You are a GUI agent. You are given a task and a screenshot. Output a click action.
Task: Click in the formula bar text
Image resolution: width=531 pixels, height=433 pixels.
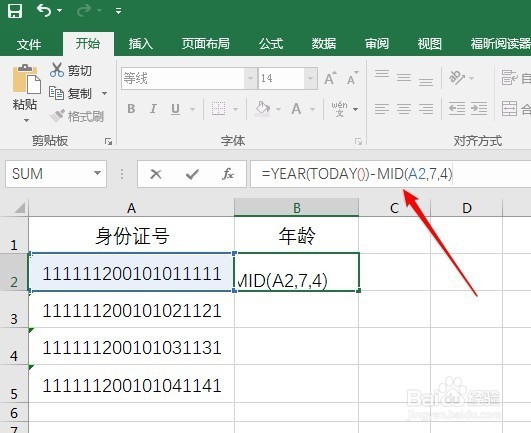point(357,174)
